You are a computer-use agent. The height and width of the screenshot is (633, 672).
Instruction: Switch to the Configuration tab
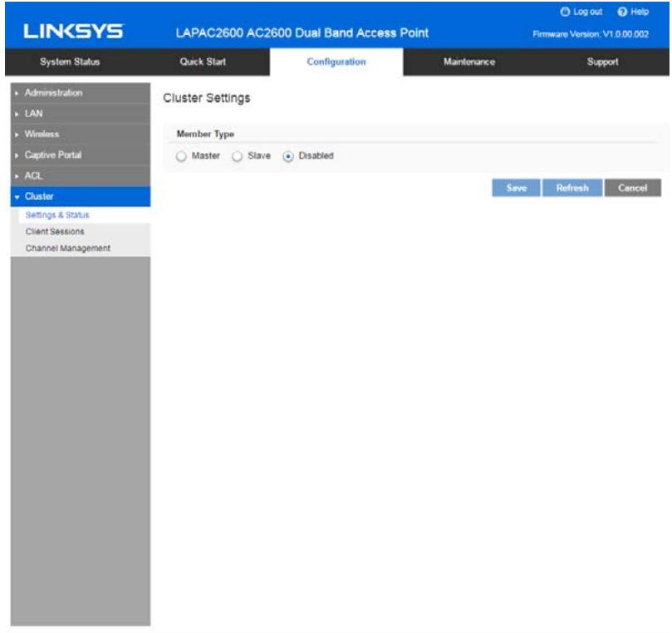[336, 61]
